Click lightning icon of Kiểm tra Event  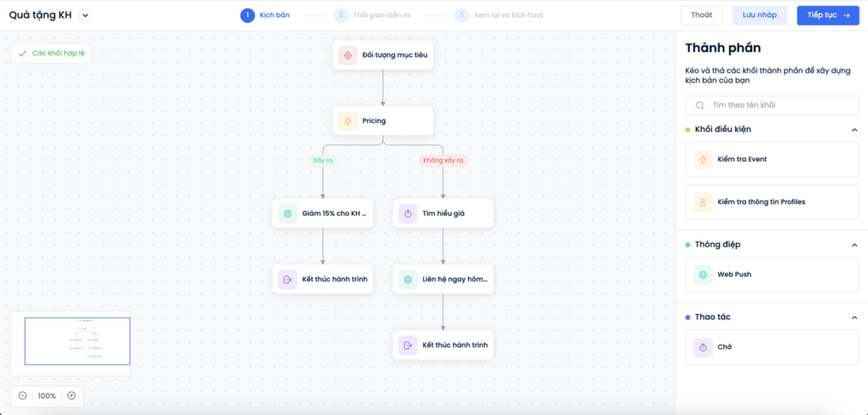point(703,159)
